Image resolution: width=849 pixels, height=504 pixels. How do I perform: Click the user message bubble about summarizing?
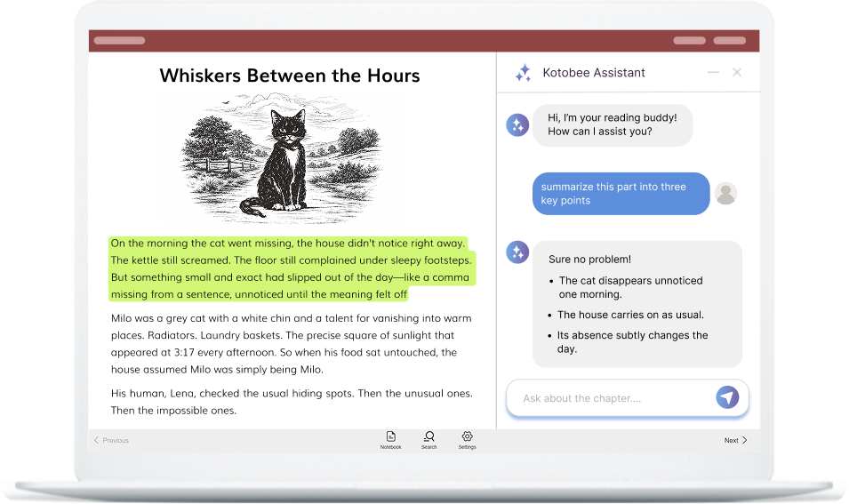[621, 194]
